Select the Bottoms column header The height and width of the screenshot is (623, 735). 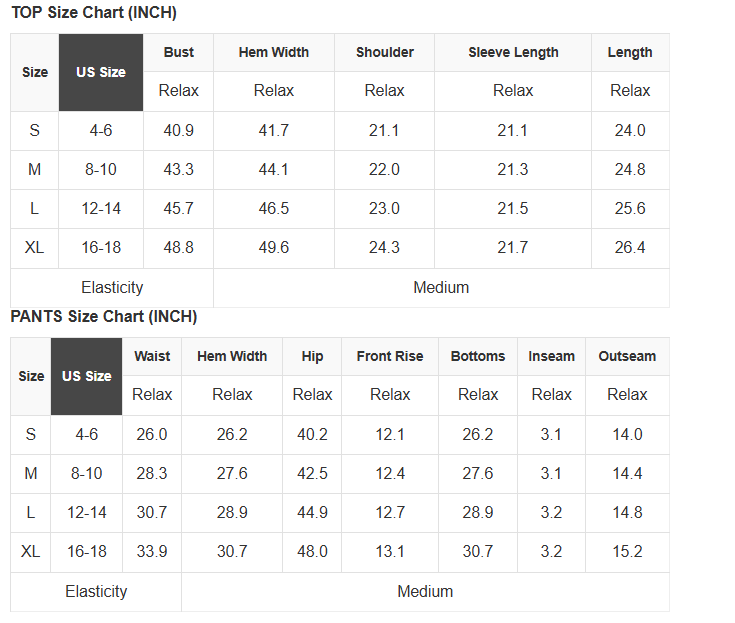tap(478, 356)
